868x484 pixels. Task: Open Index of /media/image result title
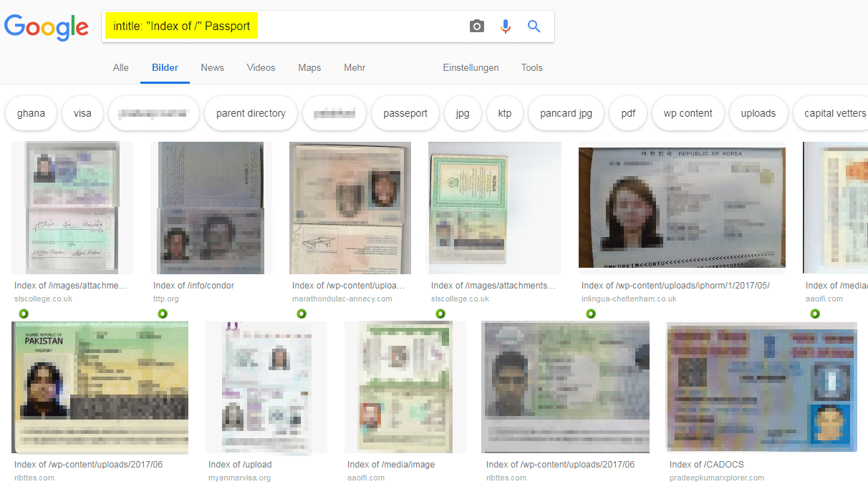(391, 465)
